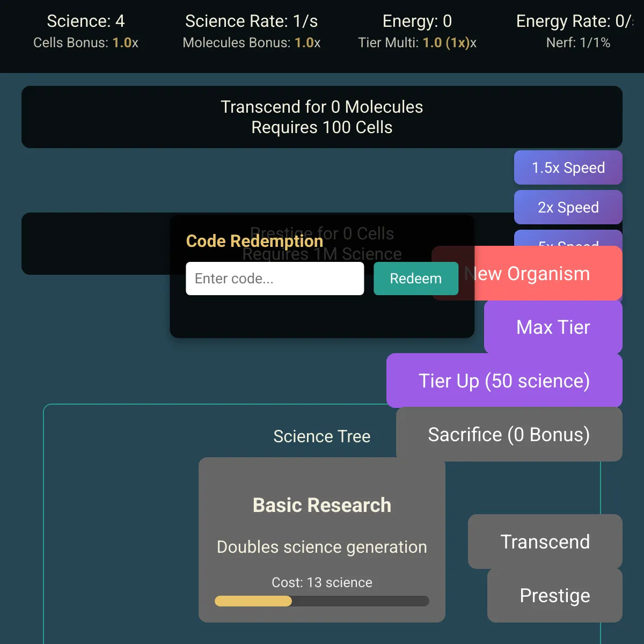
Task: Click the Basic Research cost progress bar
Action: tap(322, 601)
